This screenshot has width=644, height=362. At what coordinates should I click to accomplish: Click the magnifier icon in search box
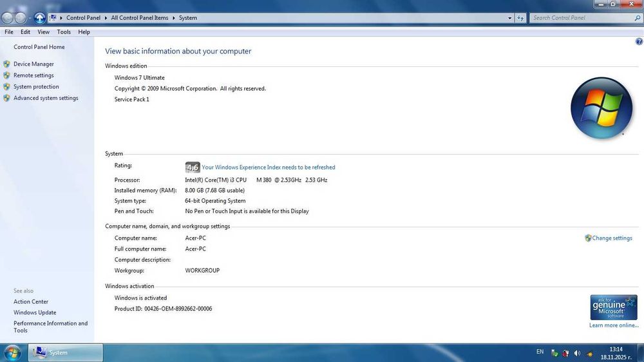(637, 18)
